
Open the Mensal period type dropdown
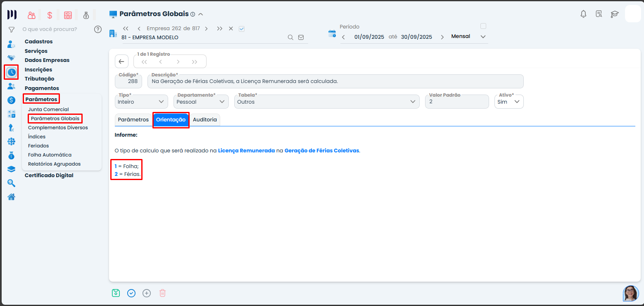pos(468,36)
